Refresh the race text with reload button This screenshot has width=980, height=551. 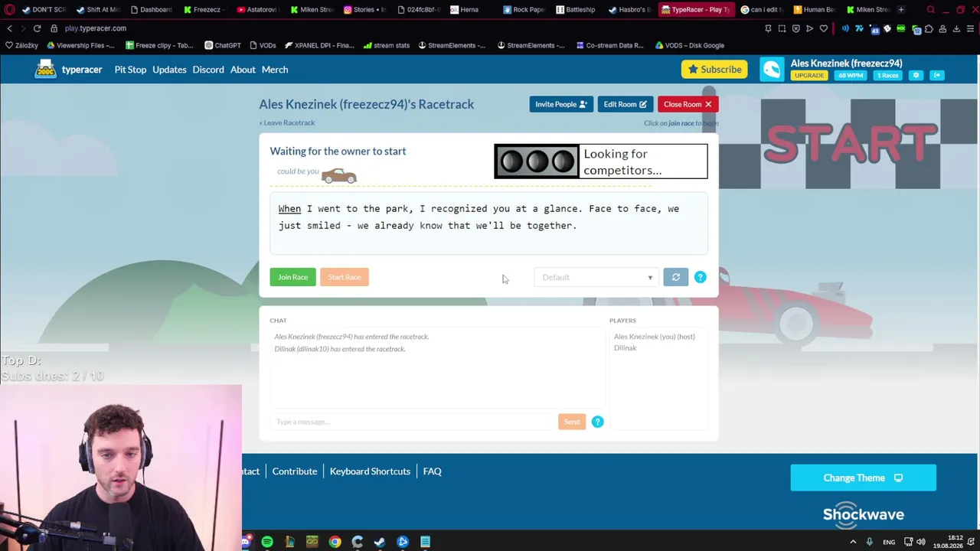click(675, 277)
